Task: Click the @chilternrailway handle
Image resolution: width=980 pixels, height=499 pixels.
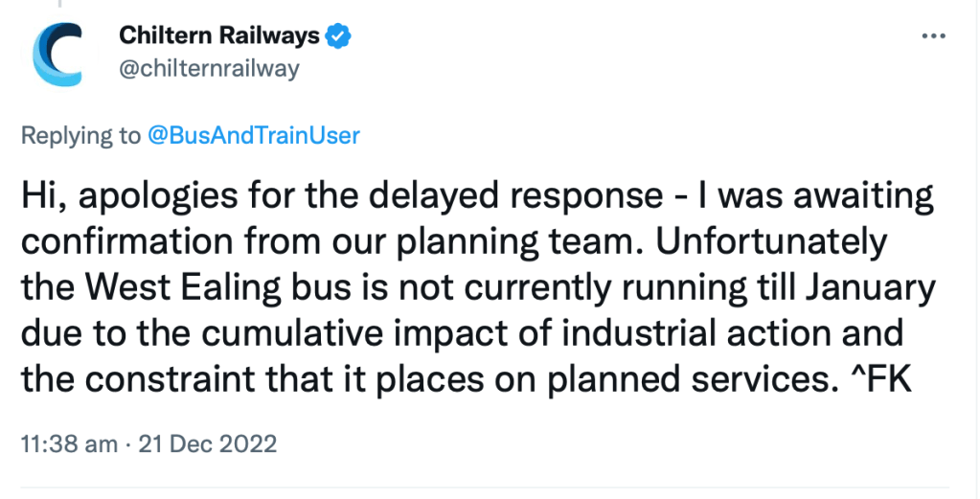Action: 209,68
